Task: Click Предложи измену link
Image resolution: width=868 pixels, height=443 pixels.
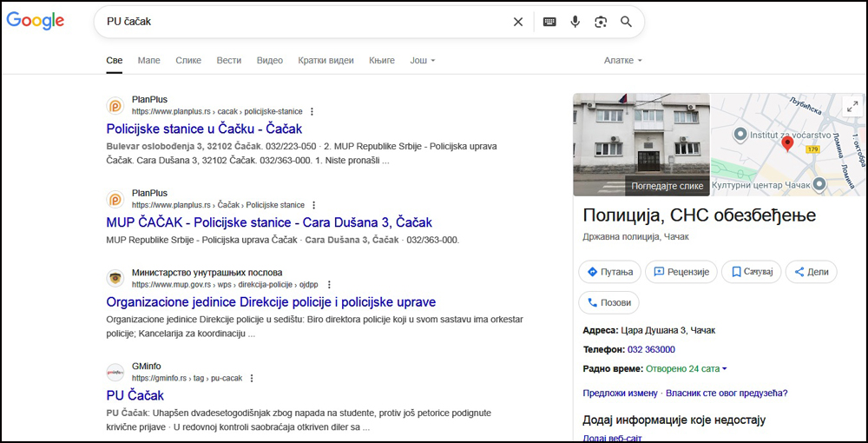Action: [620, 393]
